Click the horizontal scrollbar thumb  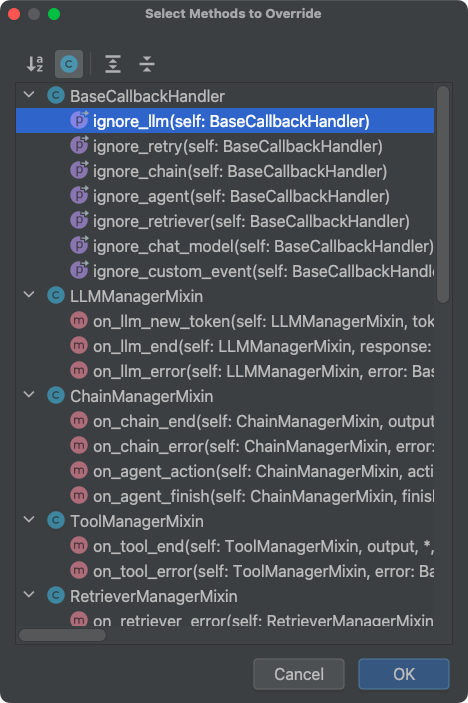pos(62,635)
